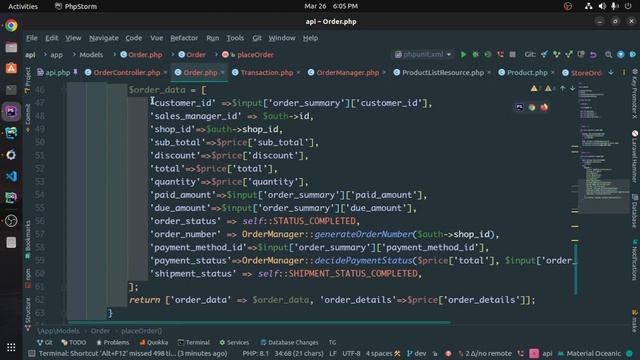640x360 pixels.
Task: Start debugging with the green bug icon
Action: (x=476, y=55)
